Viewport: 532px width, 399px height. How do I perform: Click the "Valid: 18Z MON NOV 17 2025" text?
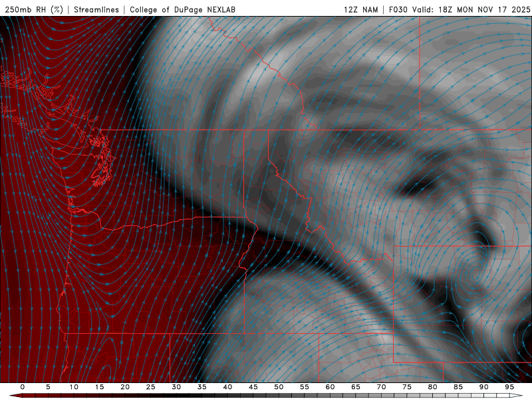(x=471, y=9)
